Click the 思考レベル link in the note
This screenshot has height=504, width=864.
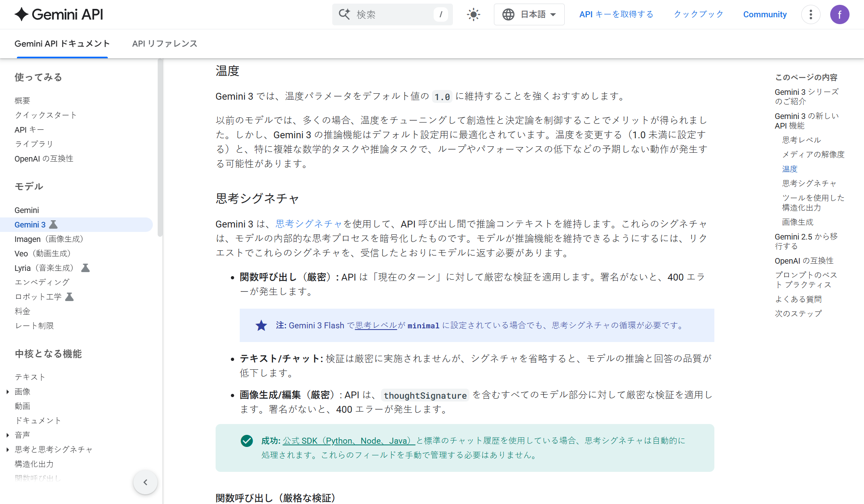tap(376, 325)
